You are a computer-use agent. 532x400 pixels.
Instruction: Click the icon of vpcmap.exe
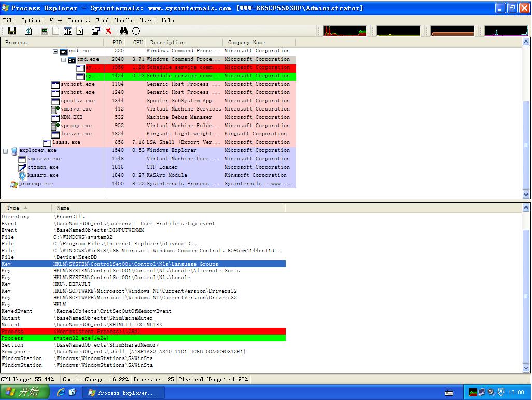click(x=55, y=126)
